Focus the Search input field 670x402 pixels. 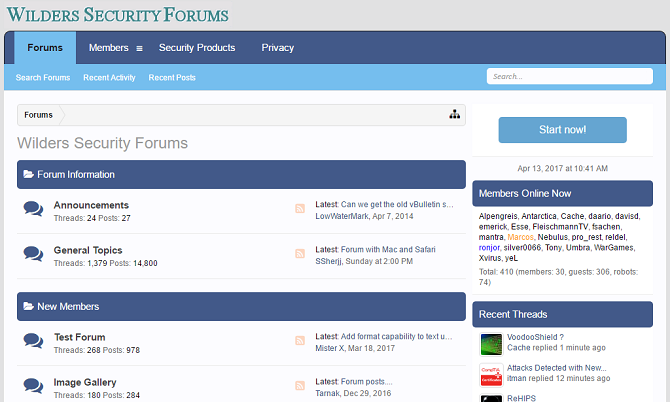(x=570, y=76)
